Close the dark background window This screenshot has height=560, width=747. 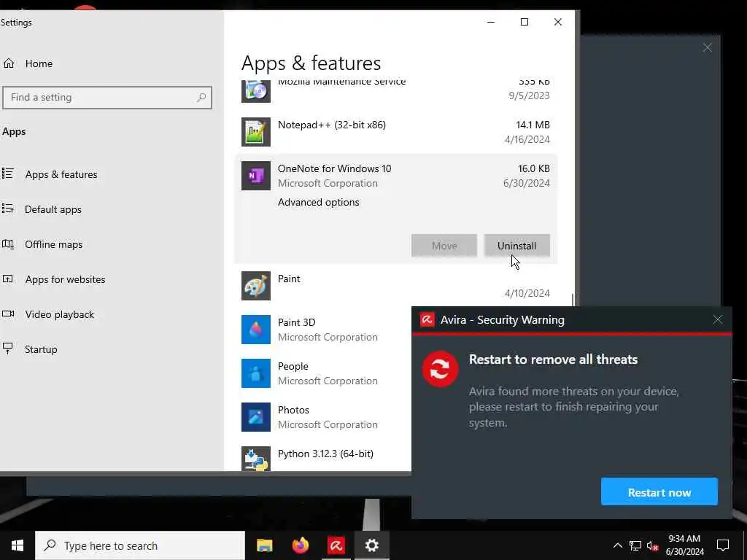(x=707, y=47)
